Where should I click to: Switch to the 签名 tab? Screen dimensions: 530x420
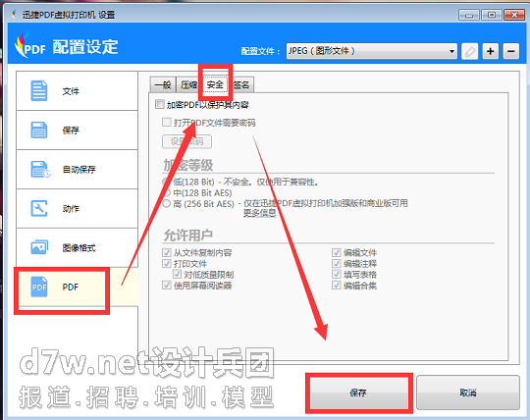241,84
